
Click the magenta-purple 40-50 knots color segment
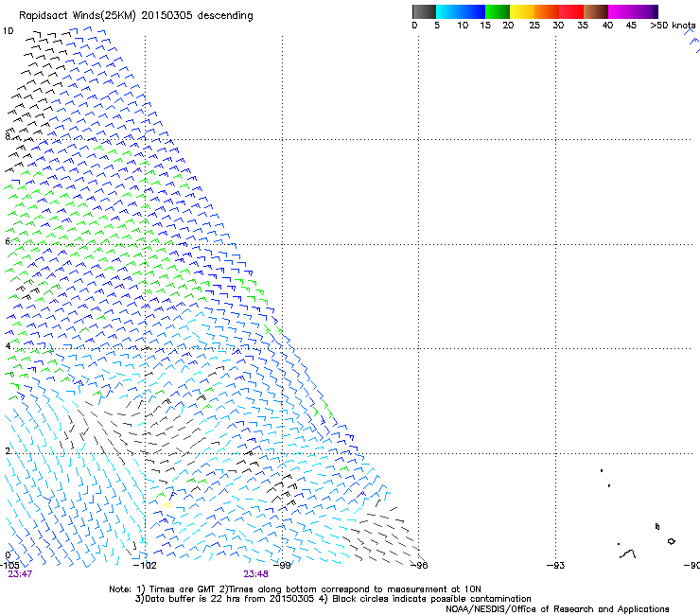(633, 11)
